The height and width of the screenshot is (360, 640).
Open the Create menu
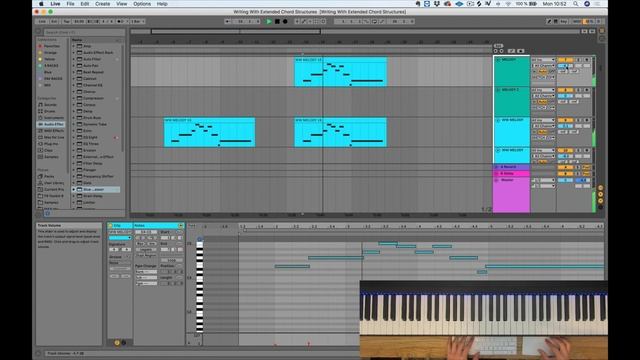pyautogui.click(x=102, y=4)
